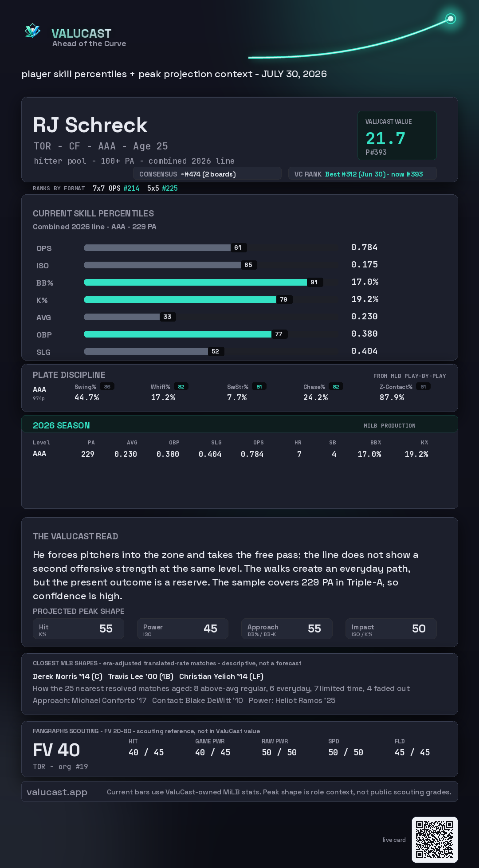The width and height of the screenshot is (479, 868).
Task: Click the ValuCast crystal logo icon
Action: coord(32,31)
